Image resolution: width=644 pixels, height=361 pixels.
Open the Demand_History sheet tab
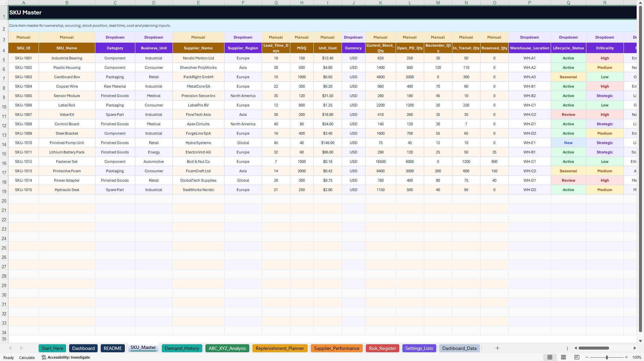[x=182, y=348]
